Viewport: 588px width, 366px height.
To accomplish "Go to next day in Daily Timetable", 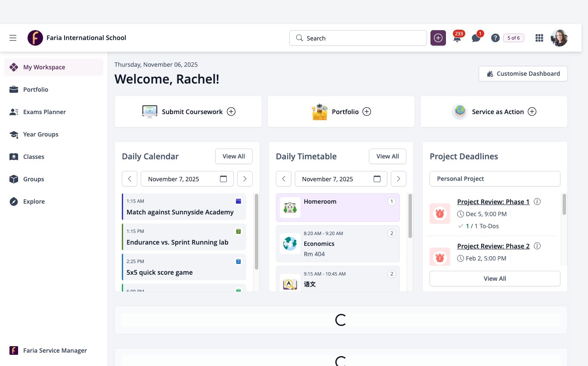I will tap(399, 179).
